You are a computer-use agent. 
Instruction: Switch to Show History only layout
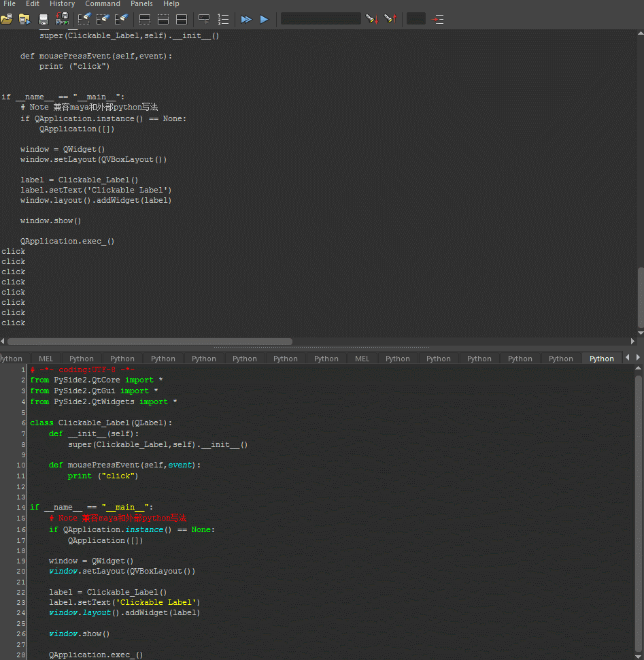tap(145, 19)
